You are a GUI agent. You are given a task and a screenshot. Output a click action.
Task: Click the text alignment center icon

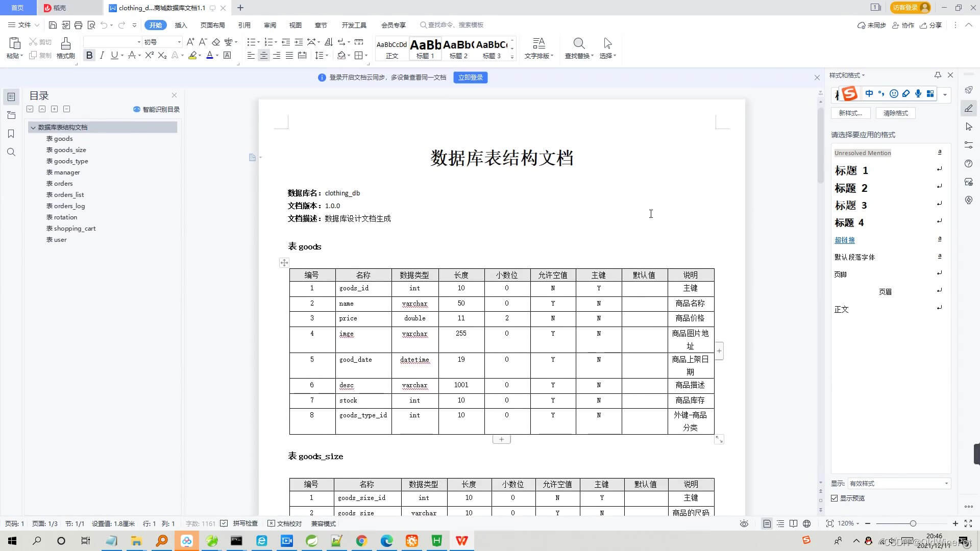(264, 55)
